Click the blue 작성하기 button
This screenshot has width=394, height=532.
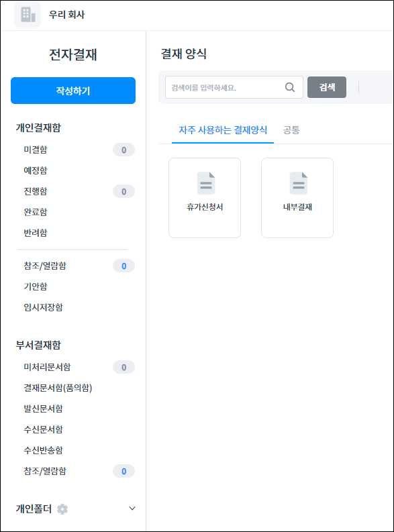point(73,91)
